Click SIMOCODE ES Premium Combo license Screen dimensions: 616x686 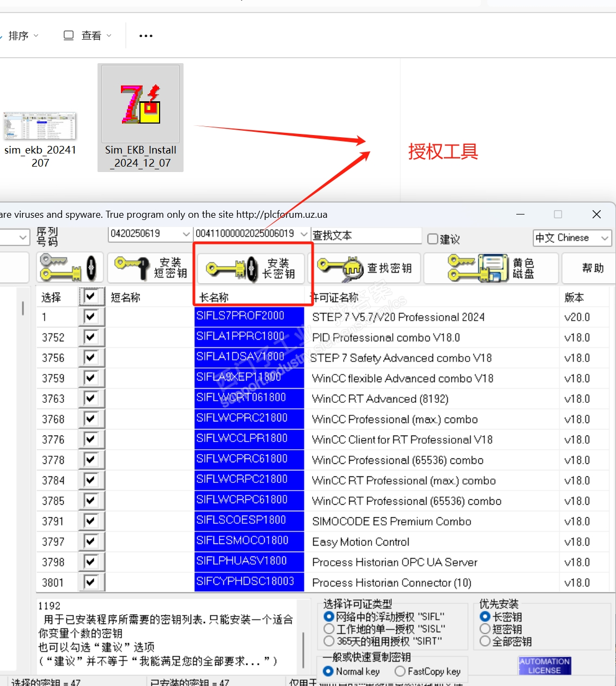pyautogui.click(x=392, y=522)
